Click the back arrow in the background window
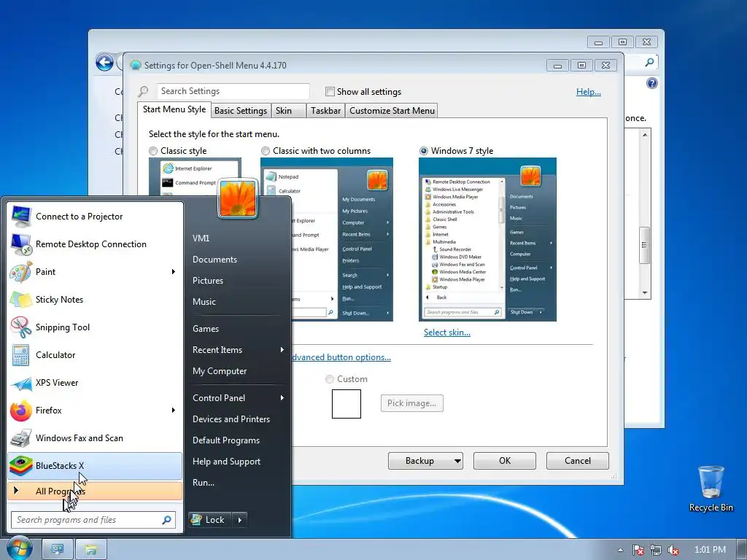This screenshot has width=747, height=560. click(x=104, y=63)
